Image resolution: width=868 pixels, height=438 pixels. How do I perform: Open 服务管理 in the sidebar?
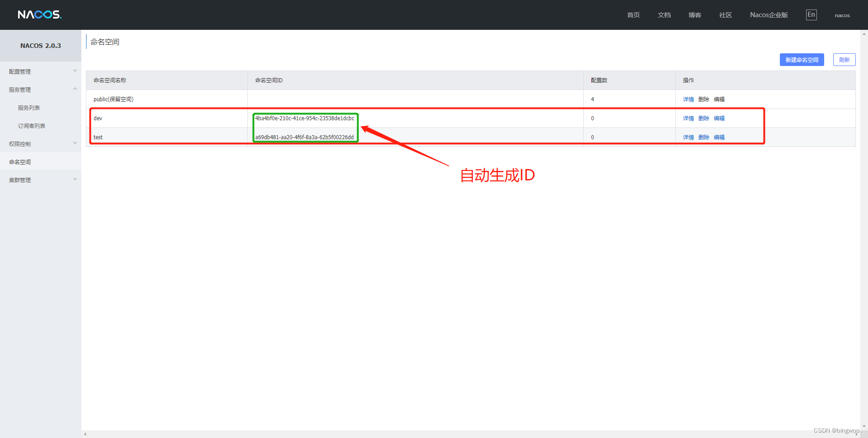(20, 89)
